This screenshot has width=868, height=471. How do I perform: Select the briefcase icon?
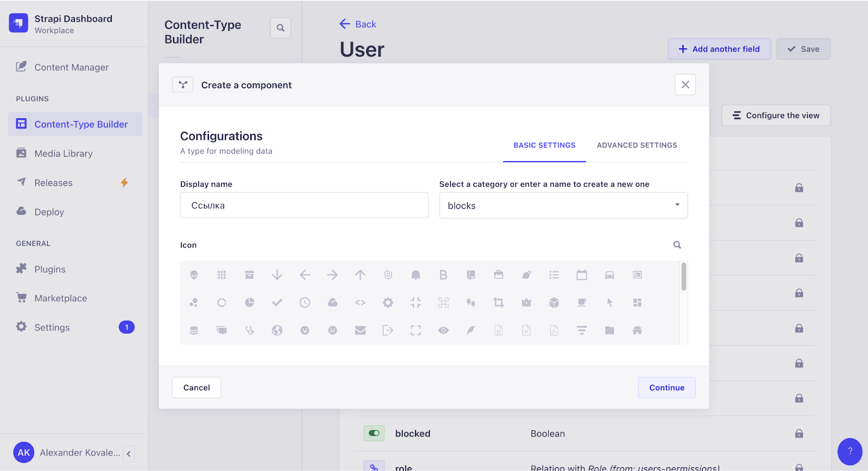pos(499,275)
